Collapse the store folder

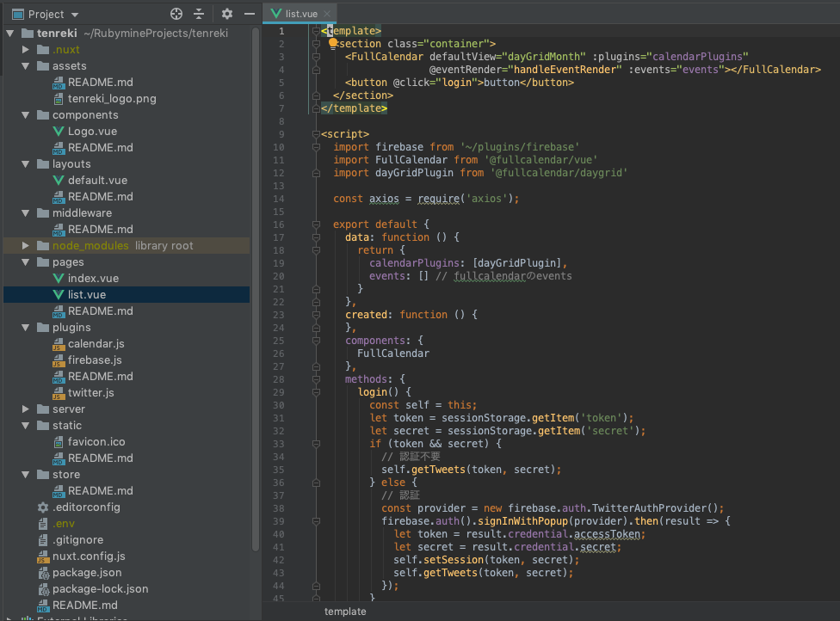[x=25, y=474]
